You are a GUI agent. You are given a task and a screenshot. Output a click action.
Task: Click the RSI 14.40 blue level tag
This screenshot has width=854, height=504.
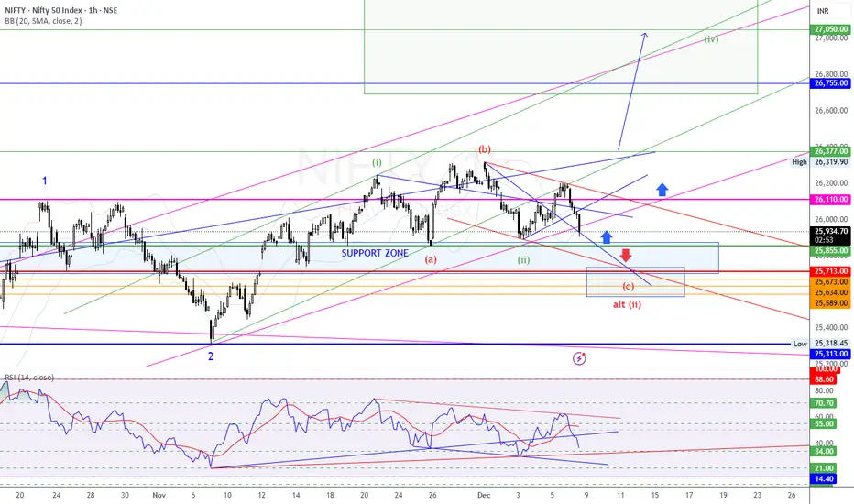824,479
